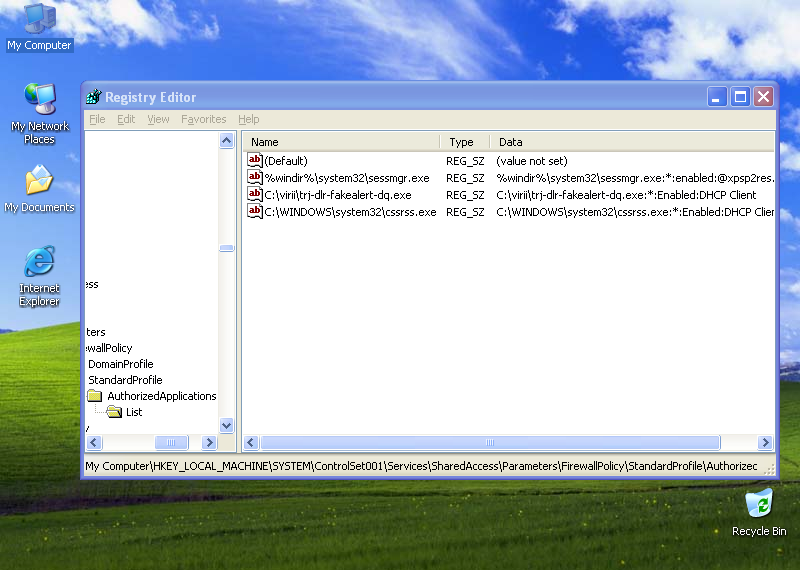Viewport: 800px width, 570px height.
Task: Click the tree pane horizontal scrollbar thumb
Action: tap(171, 442)
